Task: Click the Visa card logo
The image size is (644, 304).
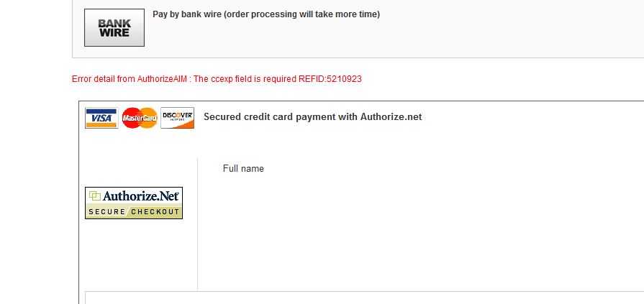Action: 101,118
